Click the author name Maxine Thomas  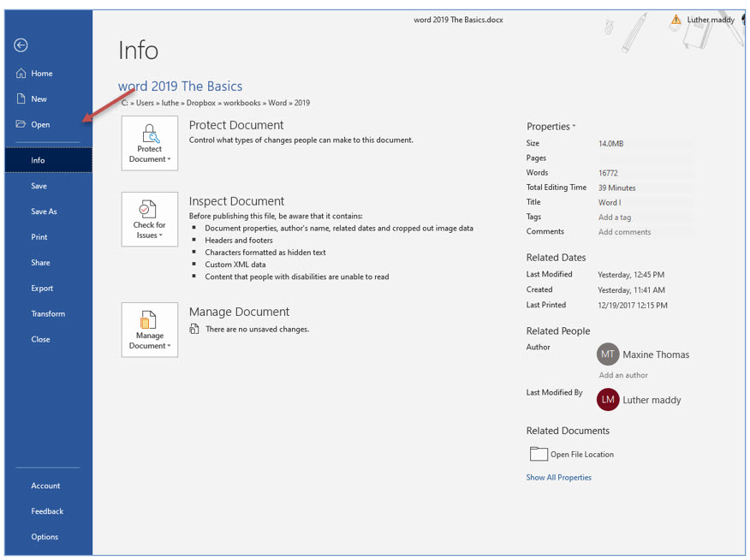pos(656,354)
